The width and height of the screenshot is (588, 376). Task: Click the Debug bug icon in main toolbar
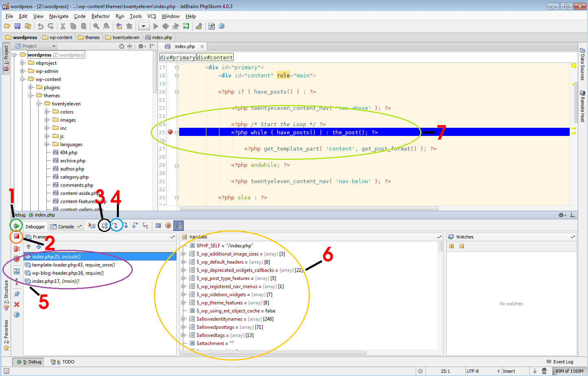[x=166, y=26]
